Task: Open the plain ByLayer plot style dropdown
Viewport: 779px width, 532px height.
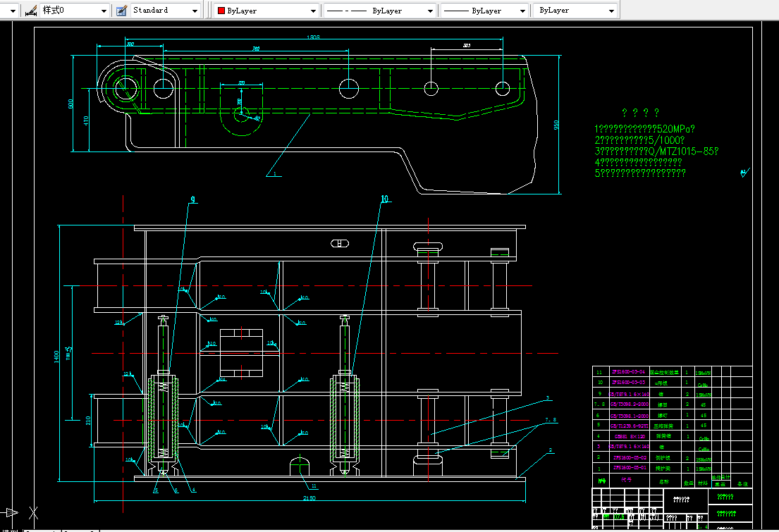Action: click(612, 11)
